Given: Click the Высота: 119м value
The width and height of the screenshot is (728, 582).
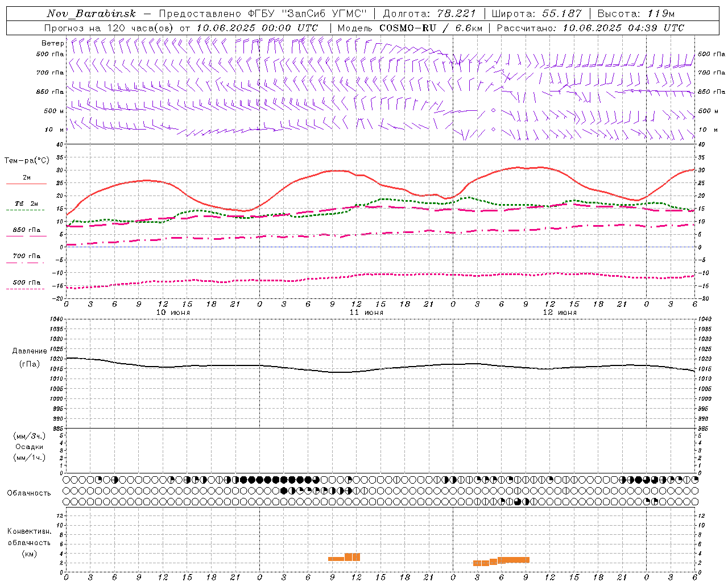Looking at the screenshot, I should click(636, 14).
